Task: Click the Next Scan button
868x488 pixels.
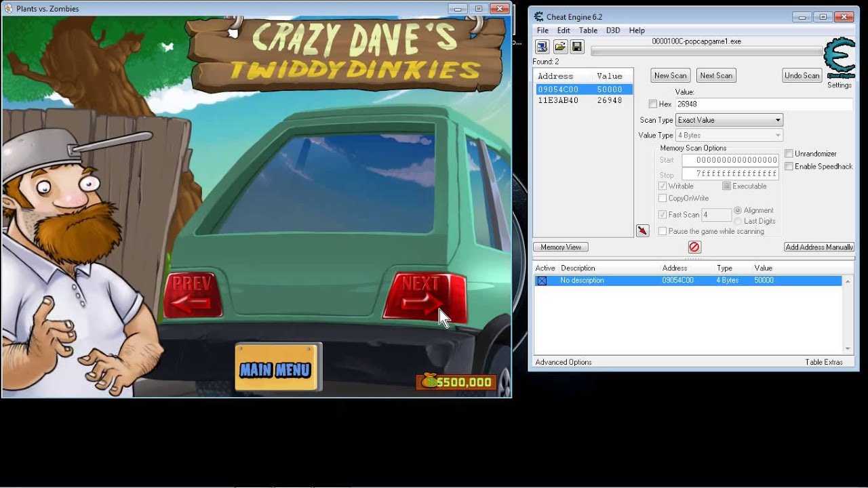Action: coord(716,75)
